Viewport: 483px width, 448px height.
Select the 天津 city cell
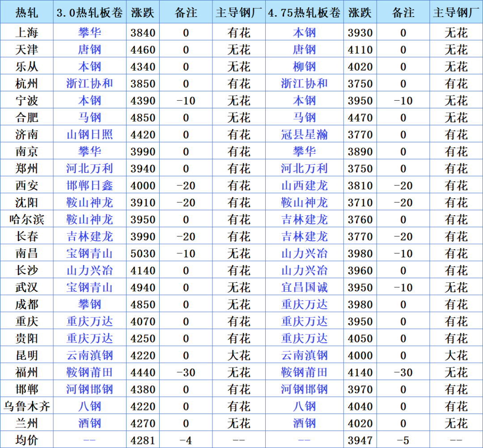(27, 50)
